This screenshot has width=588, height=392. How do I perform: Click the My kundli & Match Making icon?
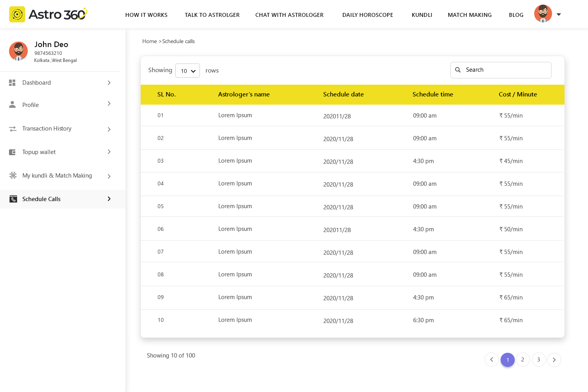[13, 175]
